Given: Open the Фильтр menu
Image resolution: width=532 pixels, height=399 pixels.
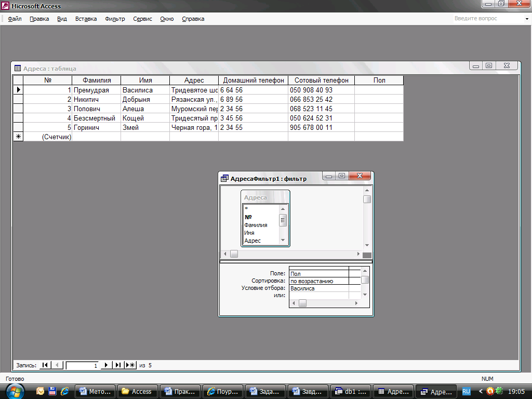Looking at the screenshot, I should pyautogui.click(x=115, y=19).
